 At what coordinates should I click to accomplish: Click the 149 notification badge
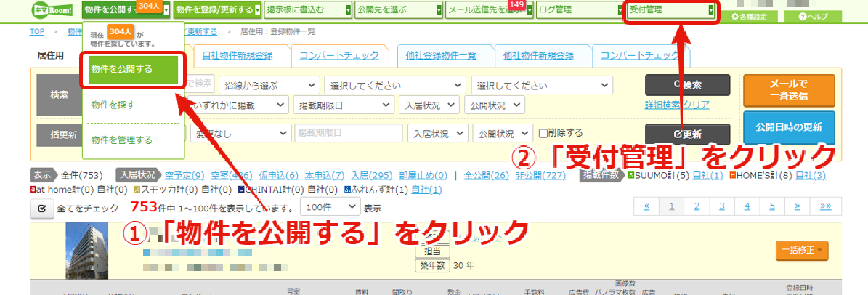(x=516, y=4)
